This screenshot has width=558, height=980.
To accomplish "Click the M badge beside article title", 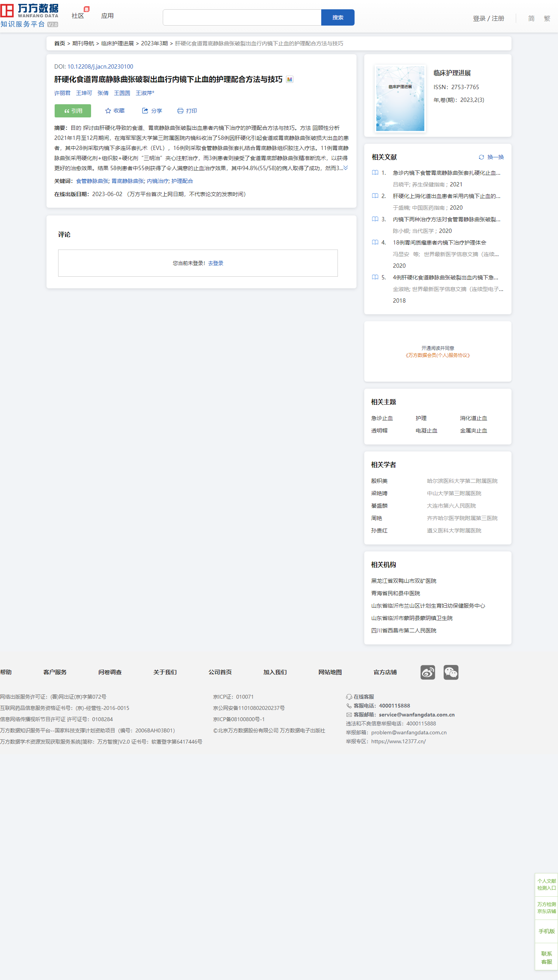I will (x=289, y=79).
